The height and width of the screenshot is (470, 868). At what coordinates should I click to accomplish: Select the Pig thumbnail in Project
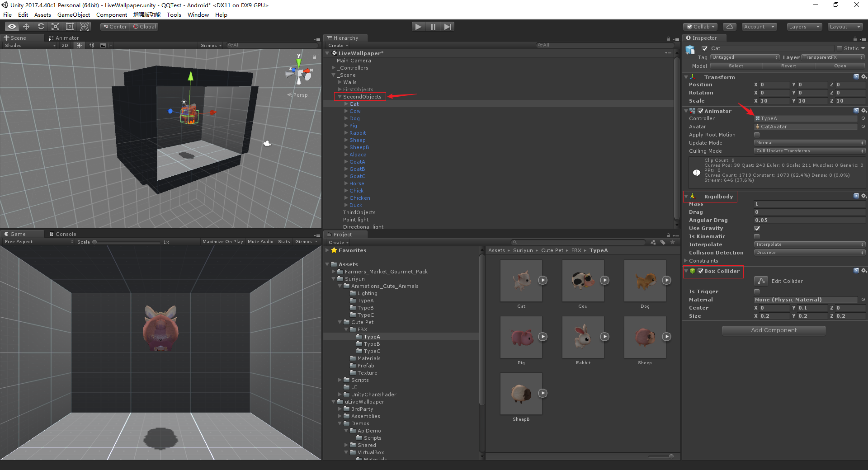tap(521, 337)
